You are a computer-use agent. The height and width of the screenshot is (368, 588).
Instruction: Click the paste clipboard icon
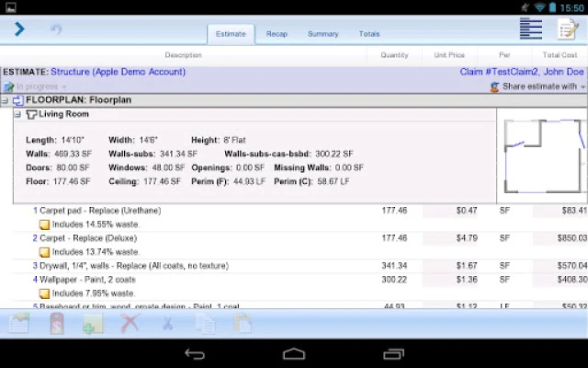243,323
